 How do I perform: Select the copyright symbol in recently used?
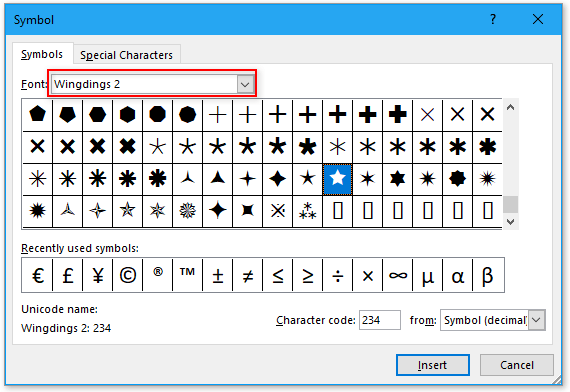(x=128, y=275)
